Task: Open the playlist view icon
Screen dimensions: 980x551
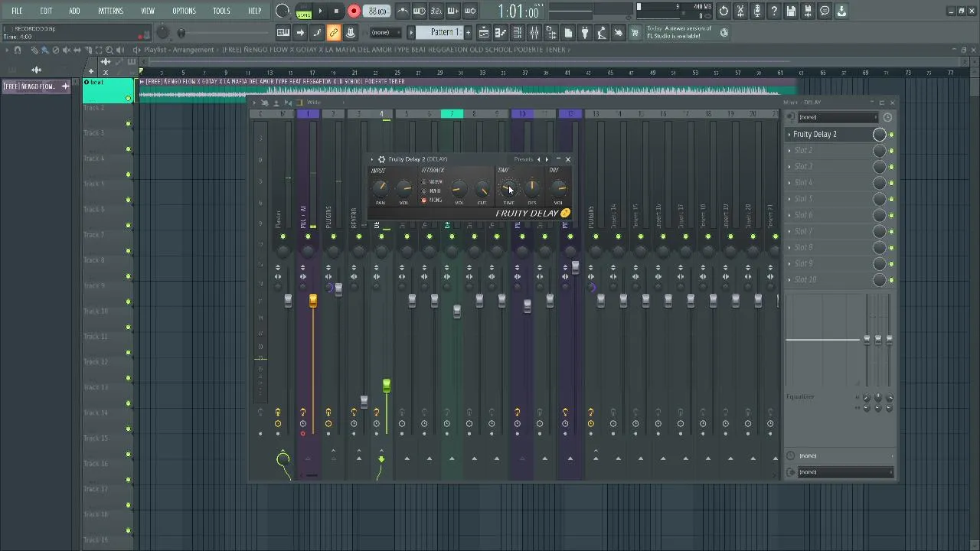Action: (484, 32)
